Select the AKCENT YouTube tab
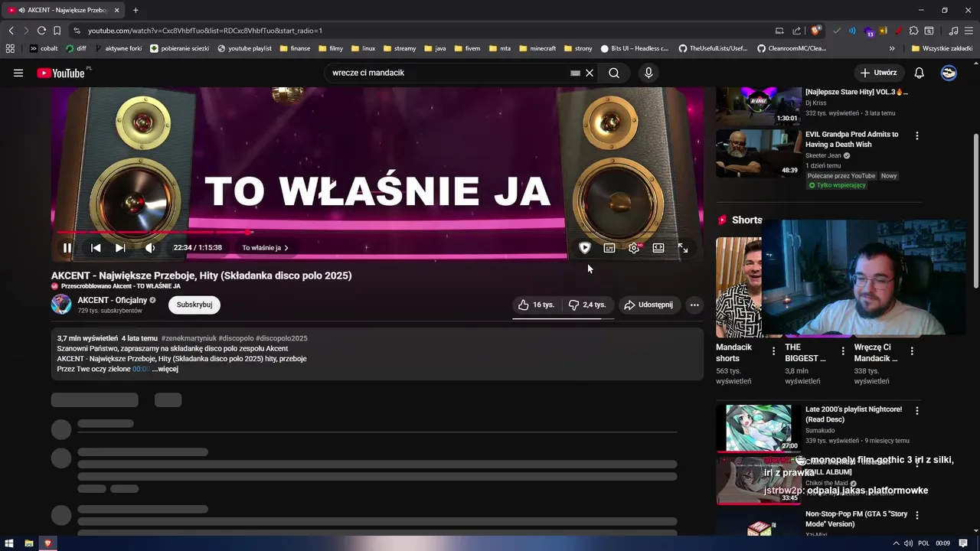Screen dimensions: 980x551 [x=64, y=10]
